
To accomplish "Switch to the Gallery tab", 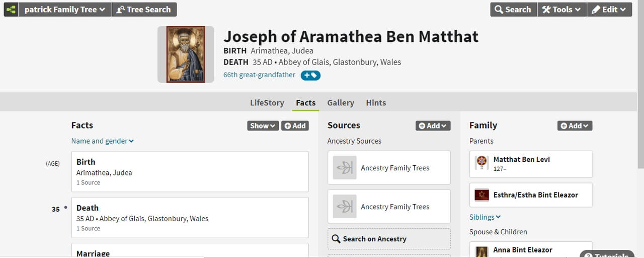I will point(341,103).
